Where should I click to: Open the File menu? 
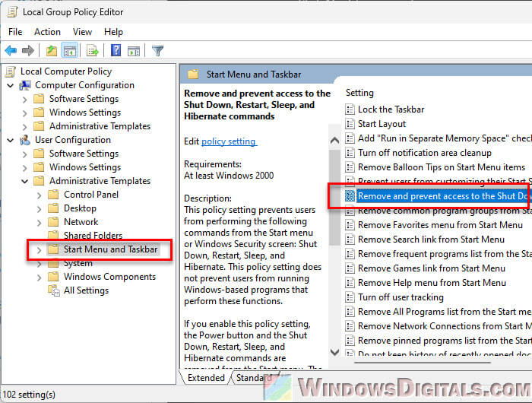[15, 32]
